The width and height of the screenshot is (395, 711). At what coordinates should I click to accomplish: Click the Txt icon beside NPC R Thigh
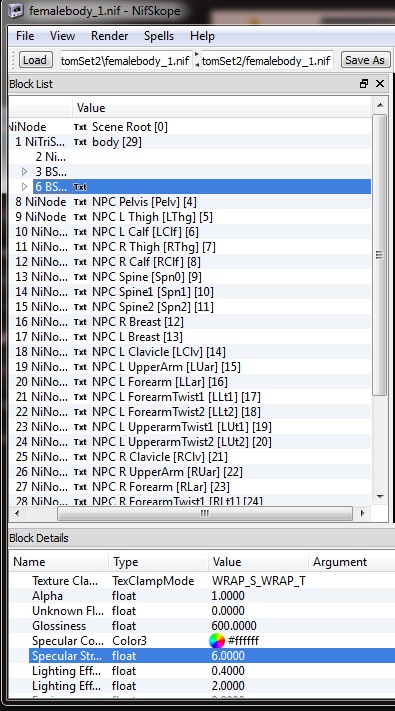pyautogui.click(x=80, y=247)
